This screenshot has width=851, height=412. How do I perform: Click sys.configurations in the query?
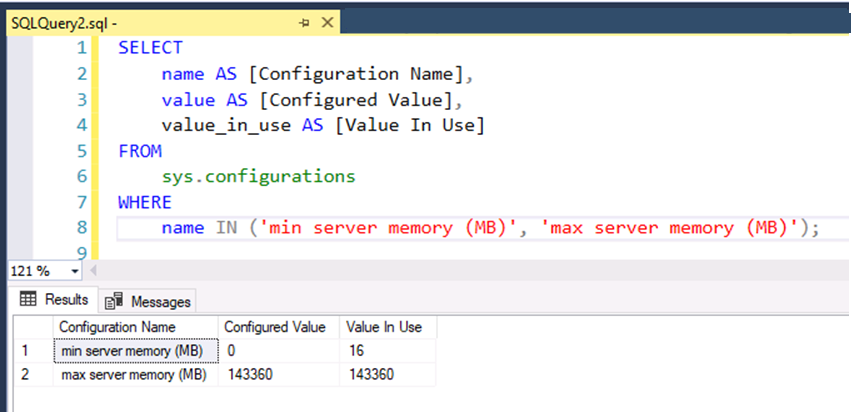(x=258, y=176)
